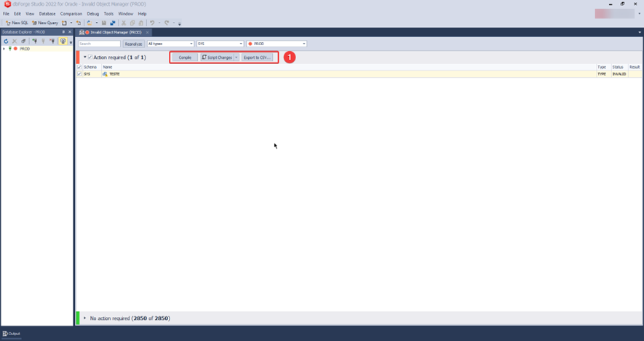
Task: Click the New SQL toolbar button
Action: [x=16, y=23]
